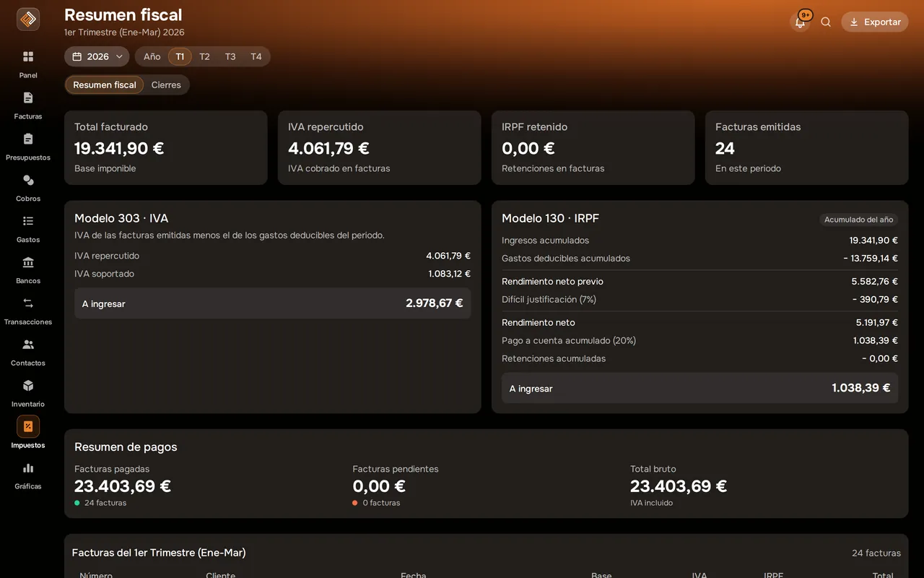
Task: Navigate to Gastos list icon
Action: point(28,221)
